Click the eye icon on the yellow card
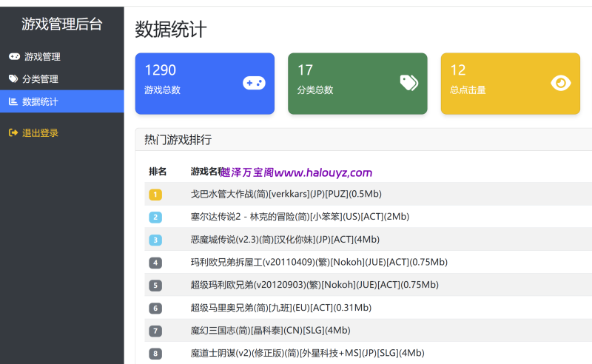The image size is (592, 364). pos(561,83)
